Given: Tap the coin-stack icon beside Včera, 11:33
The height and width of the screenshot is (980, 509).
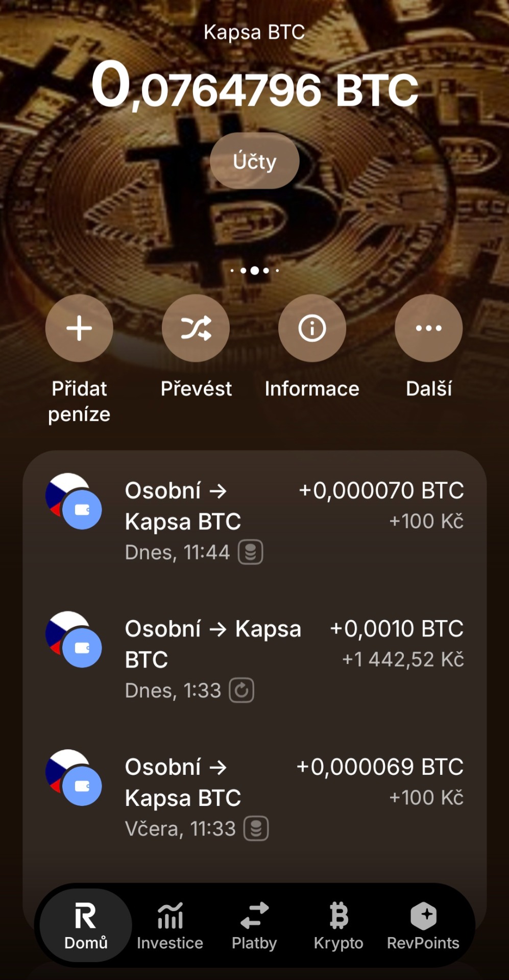Looking at the screenshot, I should (256, 828).
